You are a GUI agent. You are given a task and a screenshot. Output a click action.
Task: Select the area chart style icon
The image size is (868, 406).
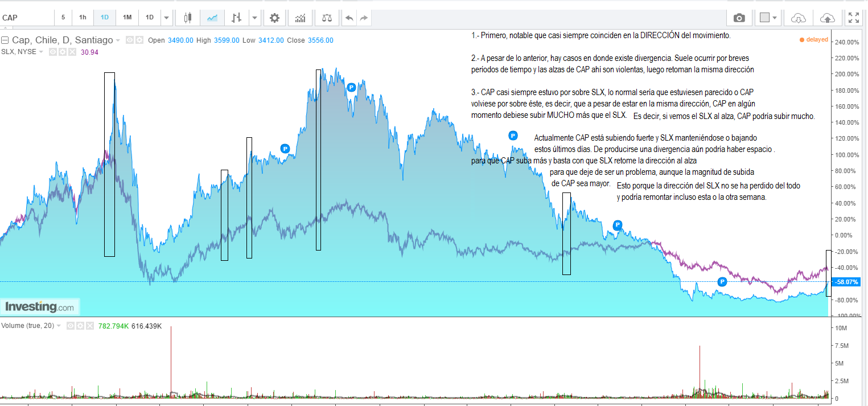click(x=212, y=18)
